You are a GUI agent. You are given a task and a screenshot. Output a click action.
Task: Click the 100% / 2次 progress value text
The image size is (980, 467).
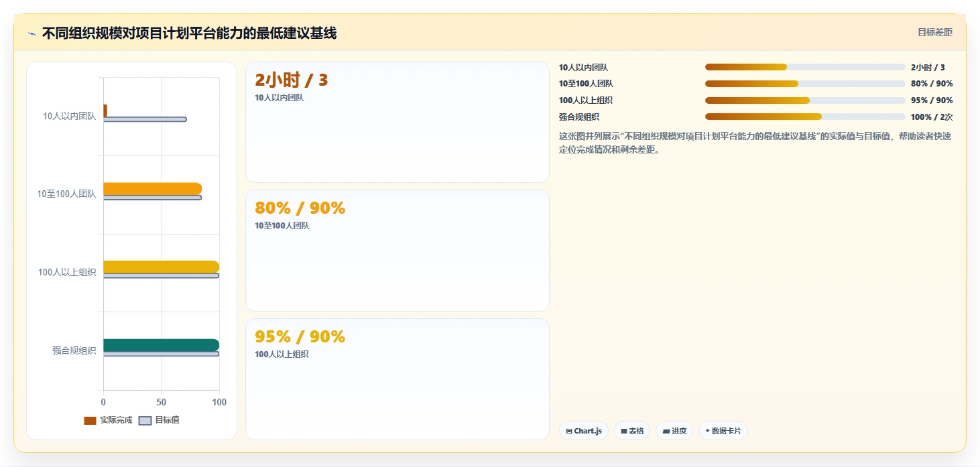pos(932,117)
